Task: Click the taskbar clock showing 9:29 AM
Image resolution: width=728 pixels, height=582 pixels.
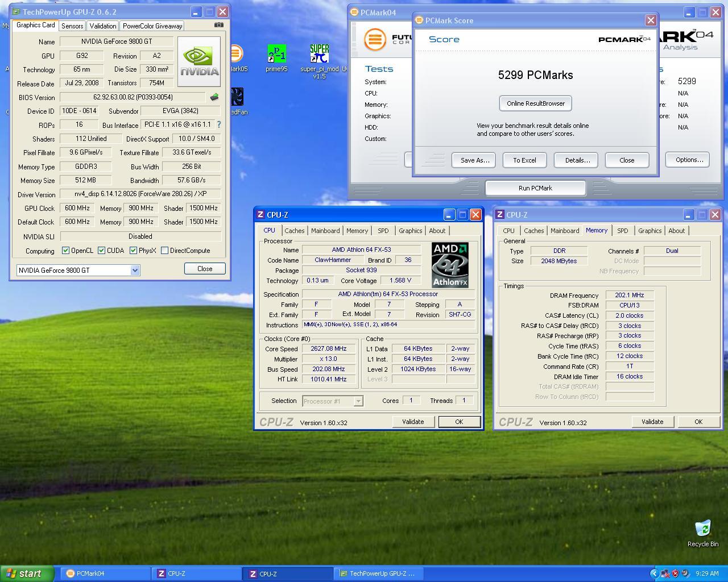Action: [x=707, y=574]
